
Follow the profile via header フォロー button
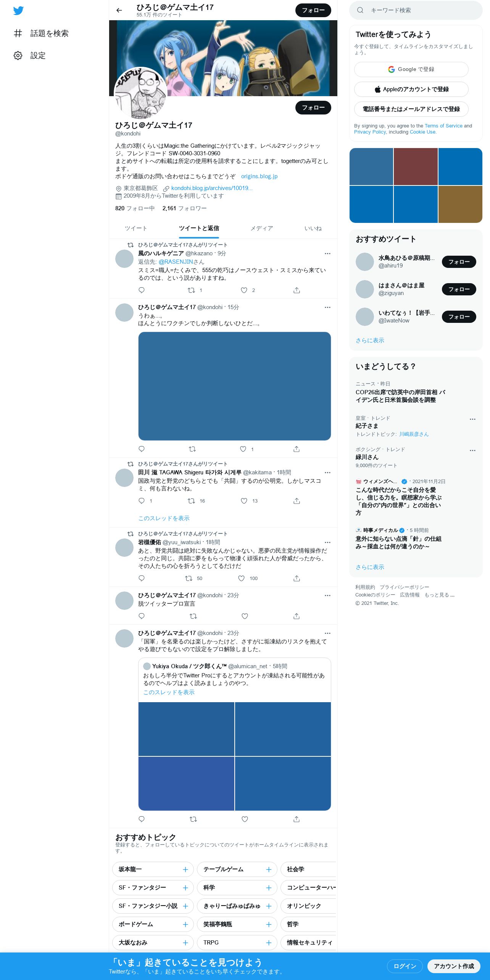(x=313, y=10)
